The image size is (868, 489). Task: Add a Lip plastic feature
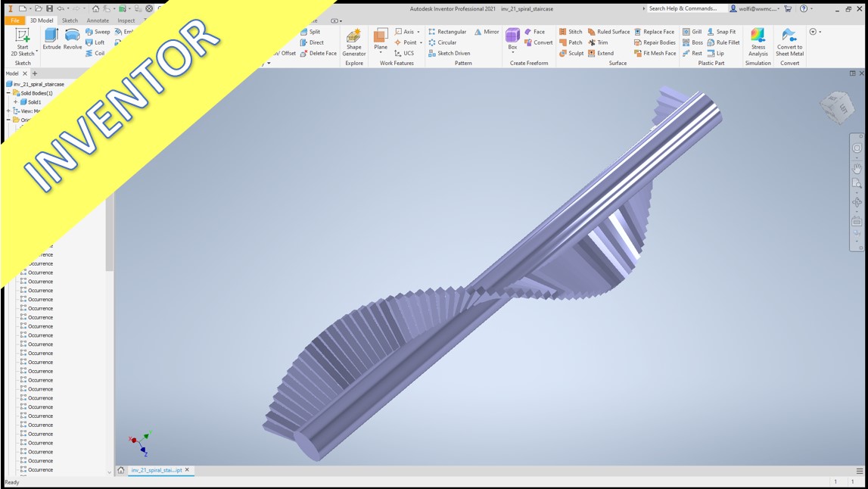pos(715,53)
